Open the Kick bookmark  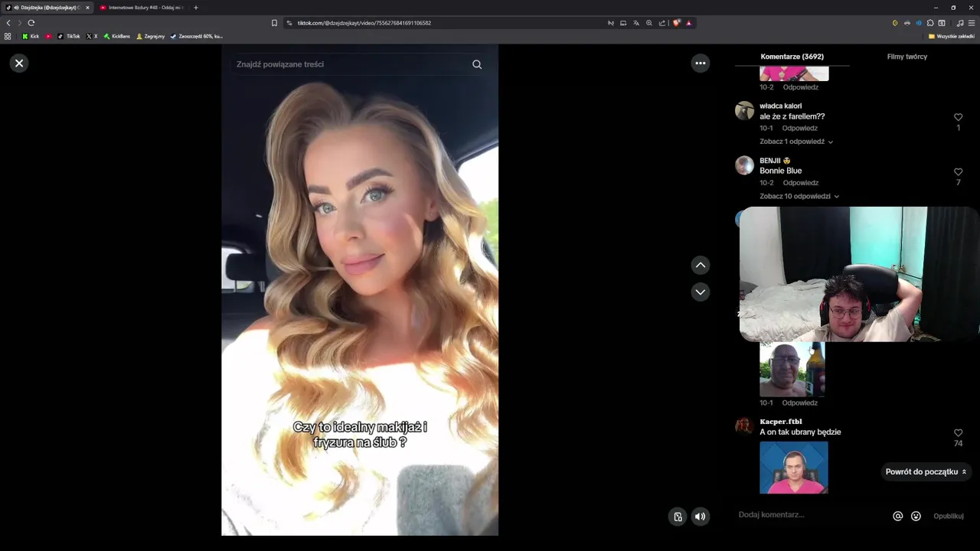(x=31, y=36)
